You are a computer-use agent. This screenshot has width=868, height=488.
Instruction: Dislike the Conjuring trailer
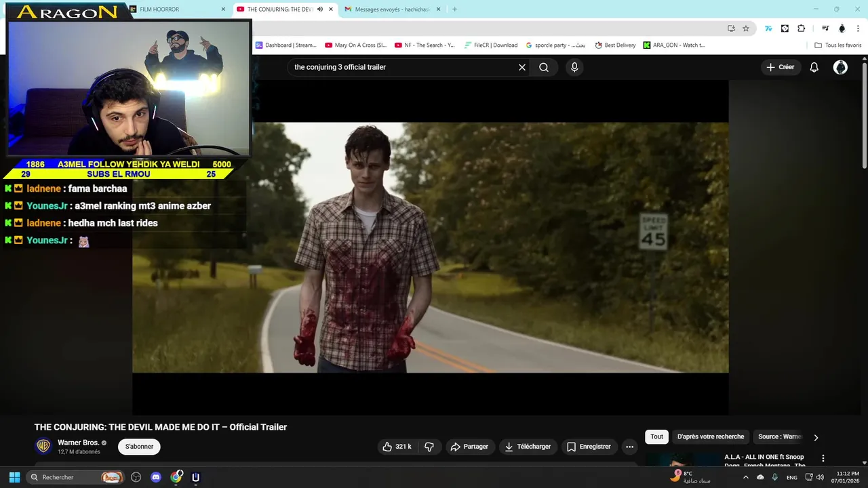(429, 447)
